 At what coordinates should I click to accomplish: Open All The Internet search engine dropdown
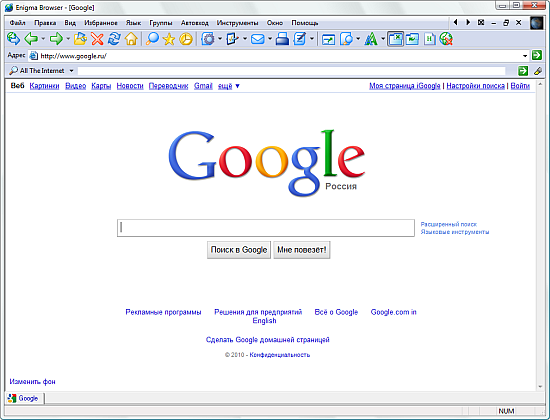click(72, 71)
